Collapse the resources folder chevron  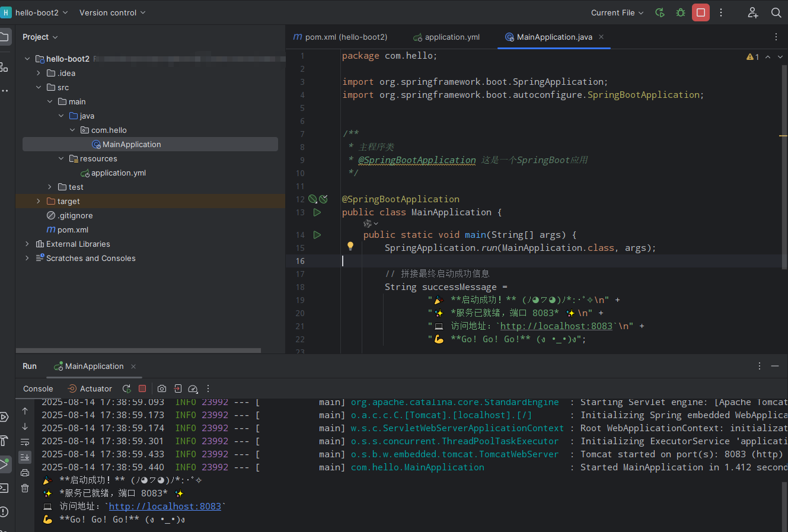pos(61,158)
